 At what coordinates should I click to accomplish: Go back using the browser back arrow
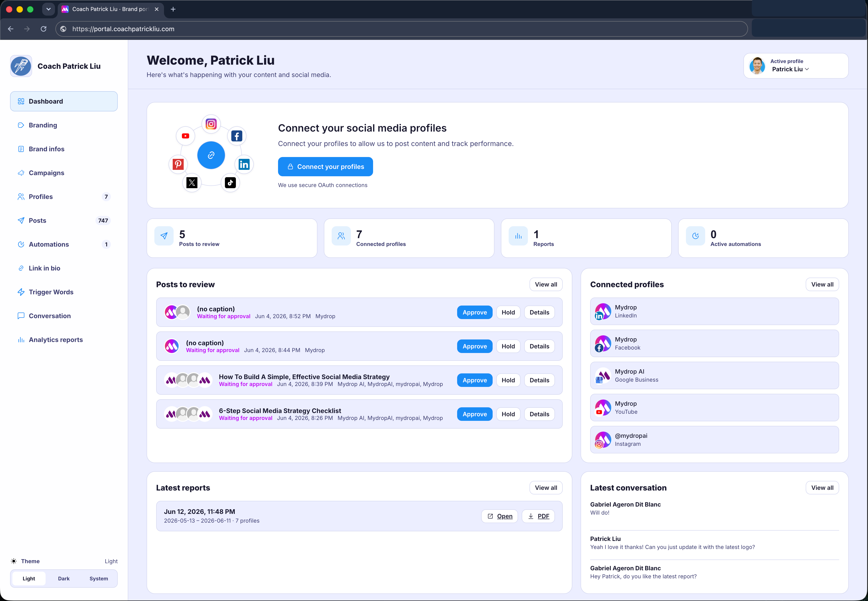click(11, 29)
